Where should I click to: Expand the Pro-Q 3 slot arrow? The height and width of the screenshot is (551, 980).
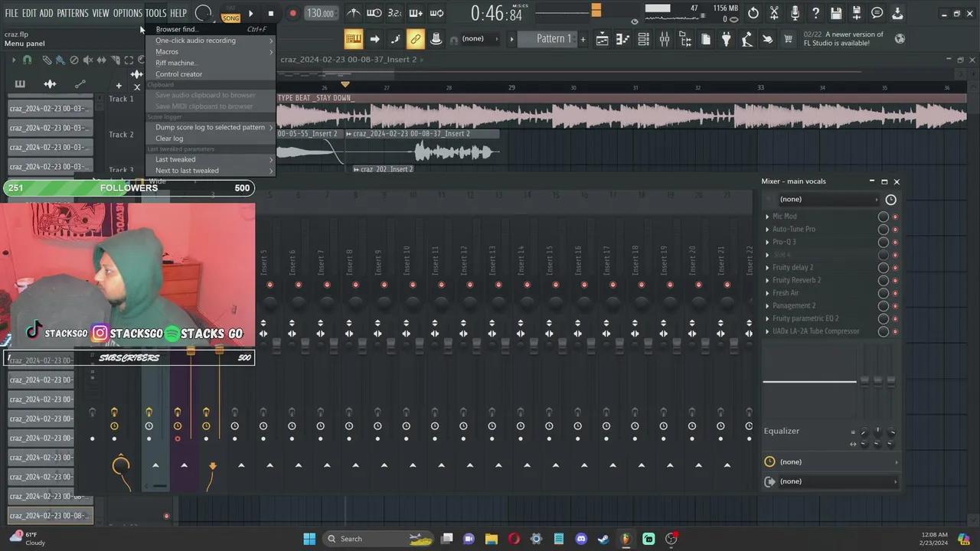[x=767, y=242]
